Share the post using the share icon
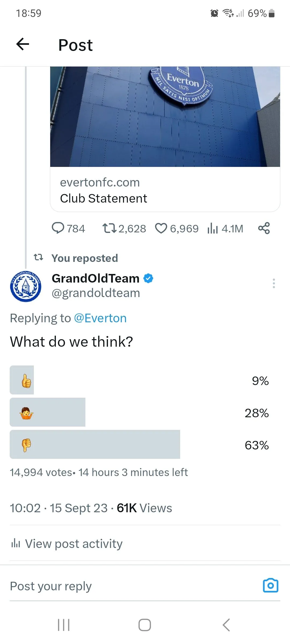 pos(264,228)
